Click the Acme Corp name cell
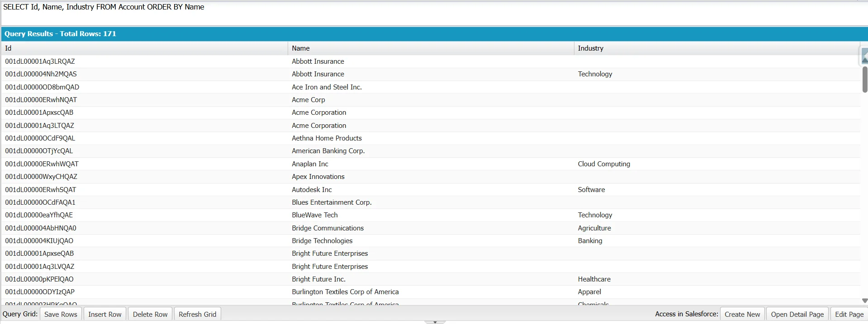The height and width of the screenshot is (324, 868). (431, 100)
